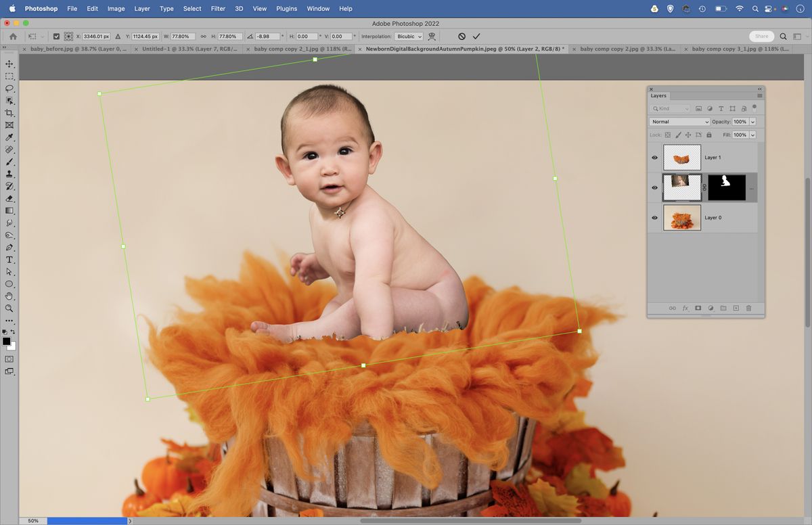Open the Normal blend mode dropdown
The width and height of the screenshot is (812, 525).
point(679,122)
